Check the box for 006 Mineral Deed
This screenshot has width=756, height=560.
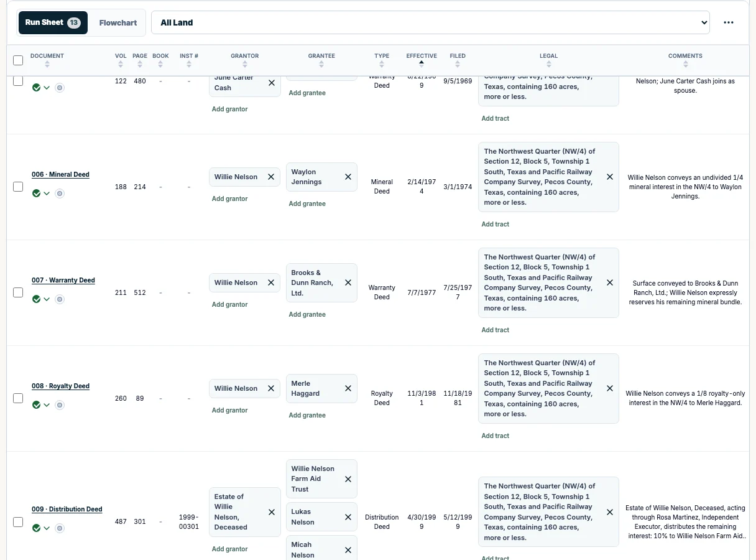coord(18,187)
